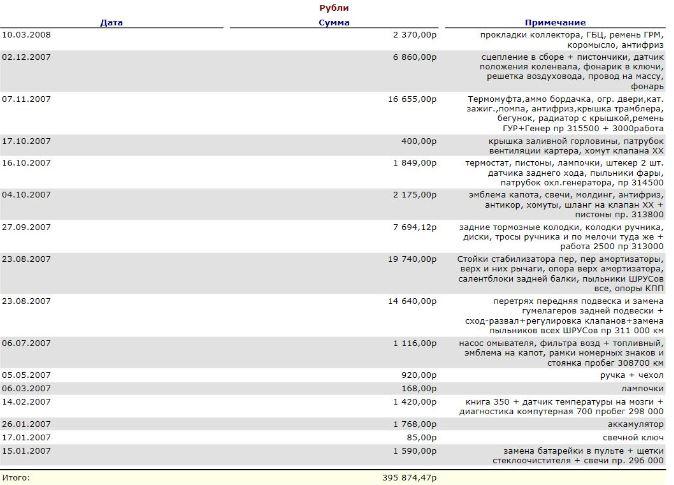The height and width of the screenshot is (485, 674).
Task: Select the "свечной ключ" note
Action: click(635, 435)
